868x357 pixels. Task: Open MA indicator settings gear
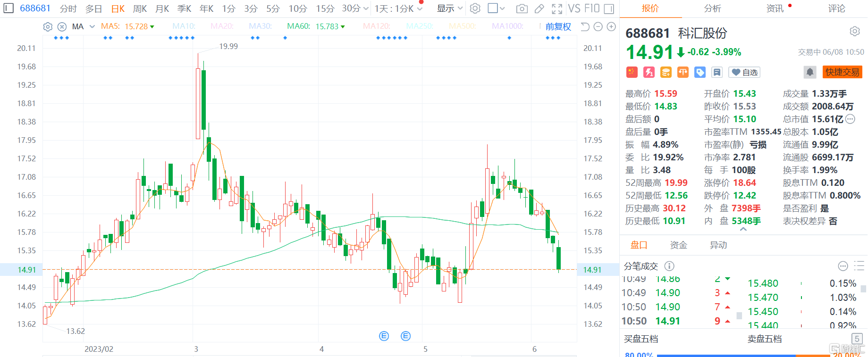(x=48, y=27)
